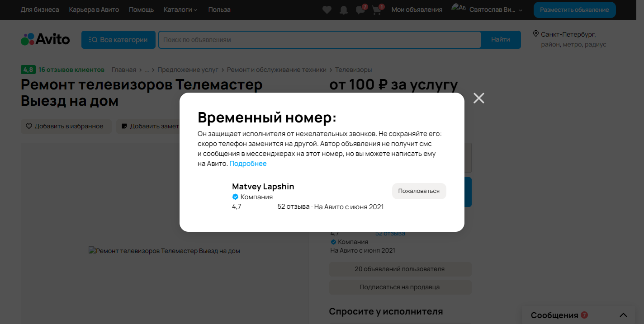This screenshot has width=644, height=324.
Task: Open the Каталоги dropdown menu
Action: [x=180, y=9]
